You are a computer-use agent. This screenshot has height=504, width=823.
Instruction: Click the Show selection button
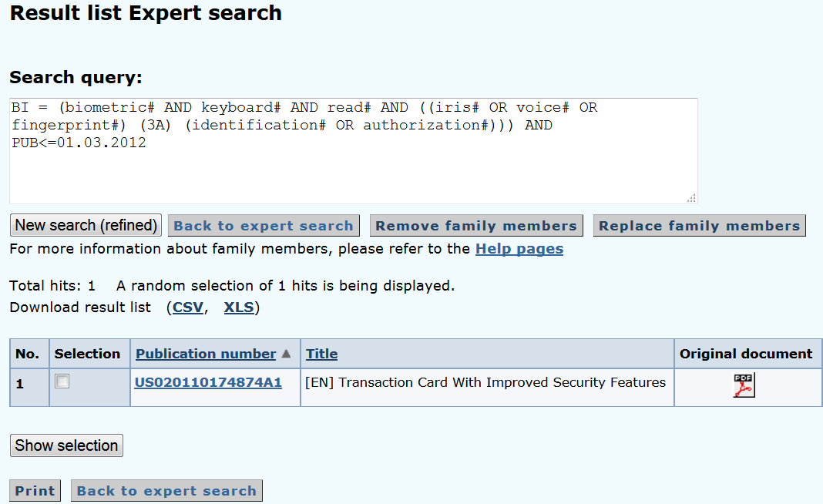point(67,445)
